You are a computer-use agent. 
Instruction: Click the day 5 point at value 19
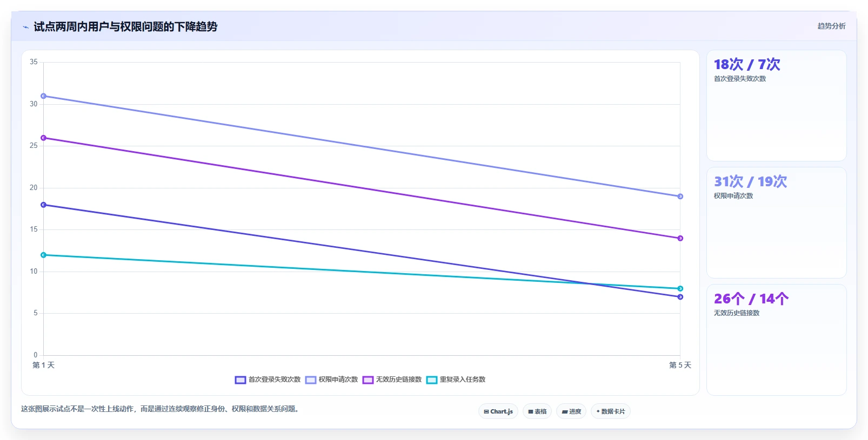(680, 197)
